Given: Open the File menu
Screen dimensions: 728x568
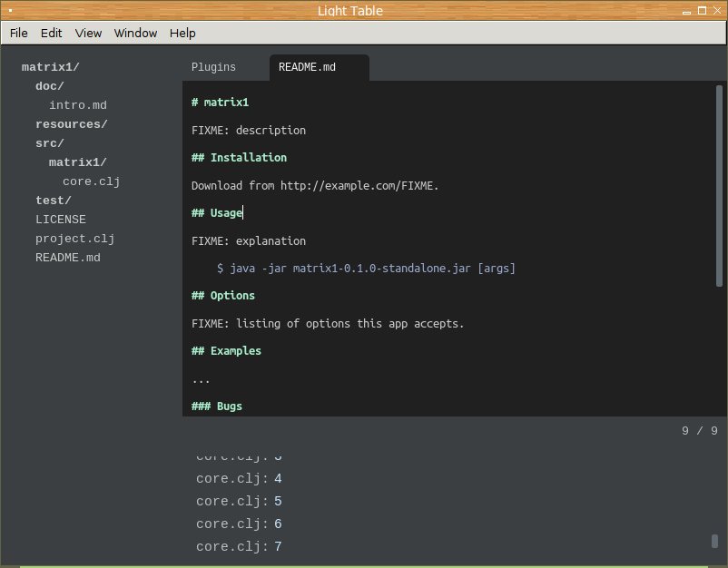Looking at the screenshot, I should pyautogui.click(x=18, y=33).
